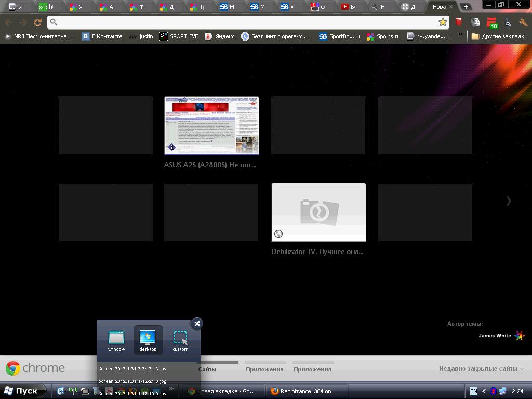The width and height of the screenshot is (532, 399).
Task: Switch to the Сайты section
Action: (x=207, y=369)
